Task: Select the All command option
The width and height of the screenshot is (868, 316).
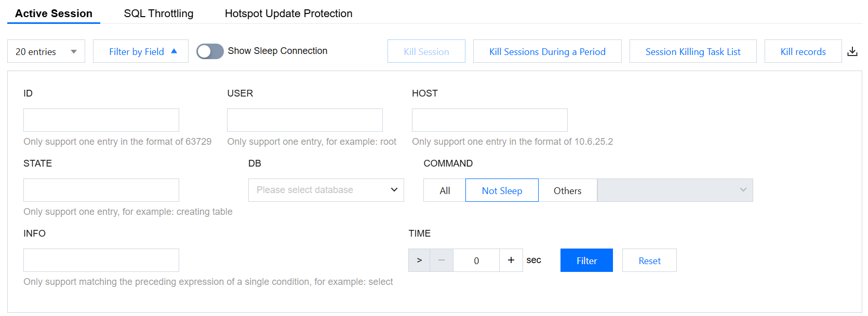Action: (x=445, y=190)
